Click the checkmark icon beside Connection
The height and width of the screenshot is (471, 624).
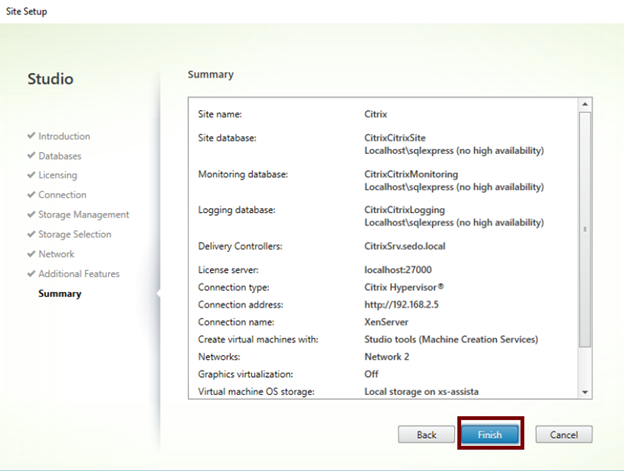coord(31,194)
